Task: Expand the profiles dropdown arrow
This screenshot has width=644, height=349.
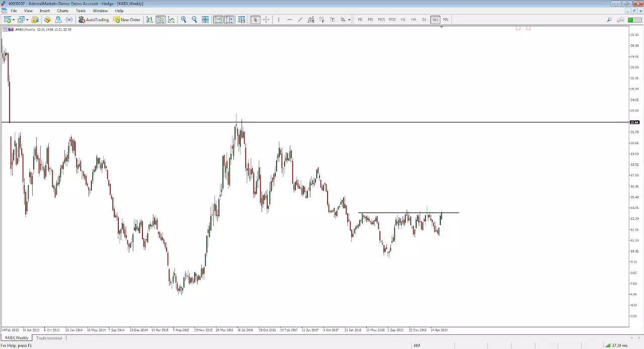Action: click(27, 20)
